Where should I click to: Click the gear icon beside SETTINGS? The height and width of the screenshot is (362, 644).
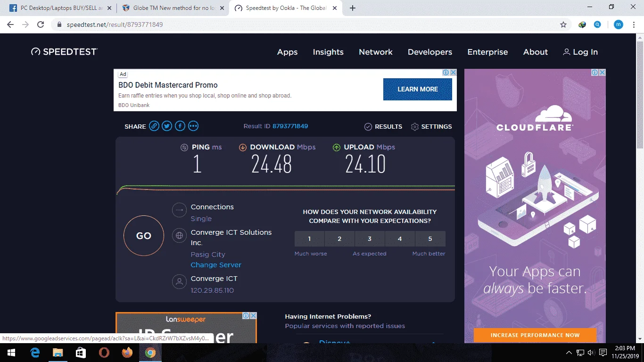415,127
